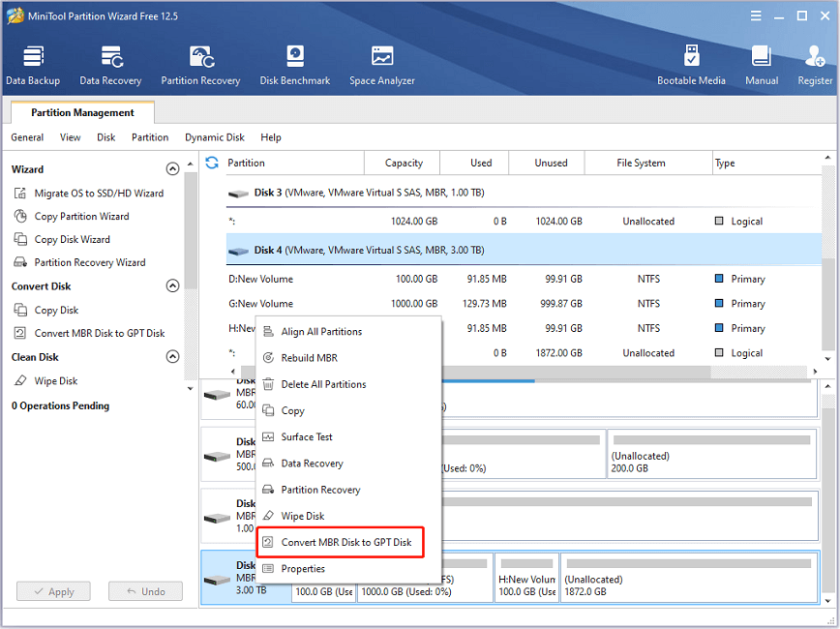Viewport: 840px width, 629px height.
Task: Start the Disk Benchmark tool
Action: pos(294,66)
